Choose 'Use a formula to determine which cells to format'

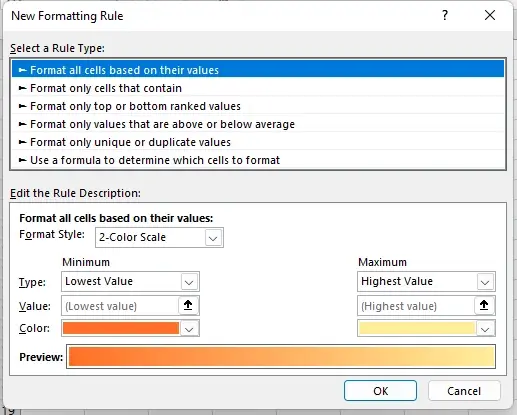258,160
